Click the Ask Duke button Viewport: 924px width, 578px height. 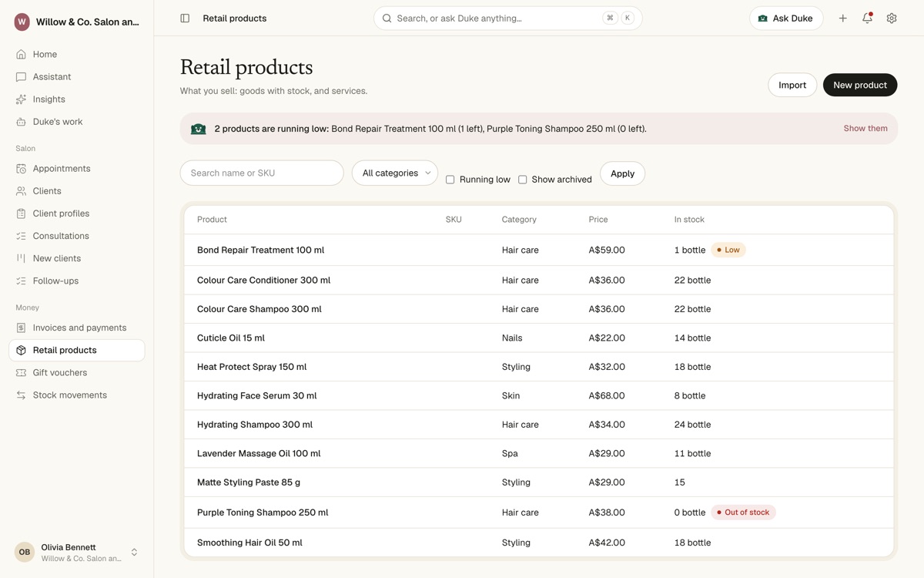(786, 18)
